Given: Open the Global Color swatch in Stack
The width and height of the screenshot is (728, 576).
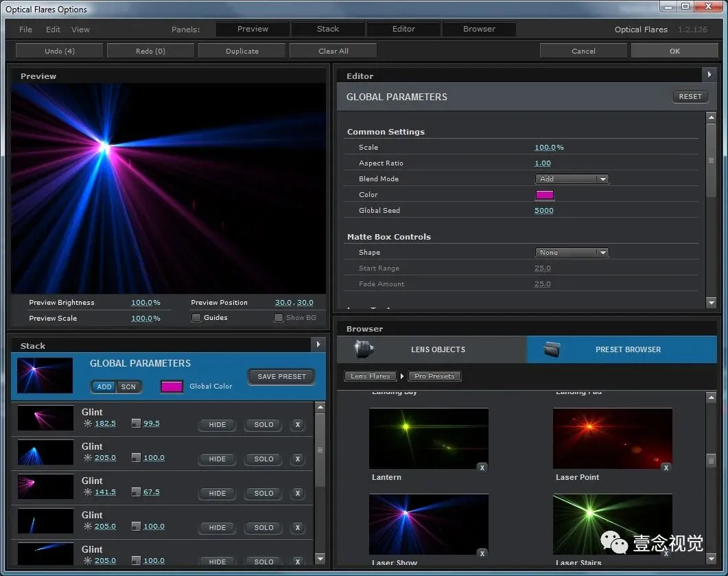Looking at the screenshot, I should [172, 387].
